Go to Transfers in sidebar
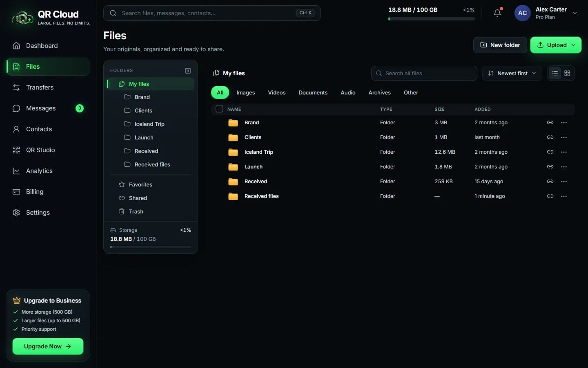The height and width of the screenshot is (368, 588). 48,88
